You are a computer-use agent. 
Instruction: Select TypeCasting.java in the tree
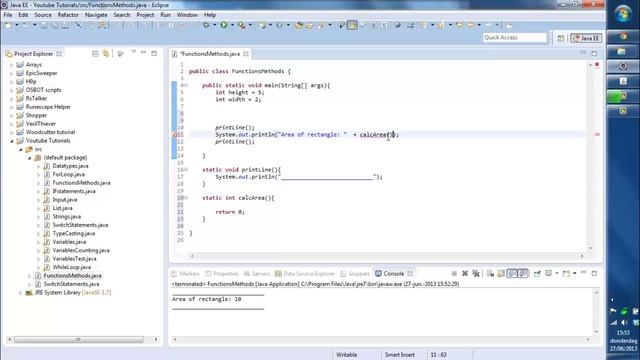(73, 233)
